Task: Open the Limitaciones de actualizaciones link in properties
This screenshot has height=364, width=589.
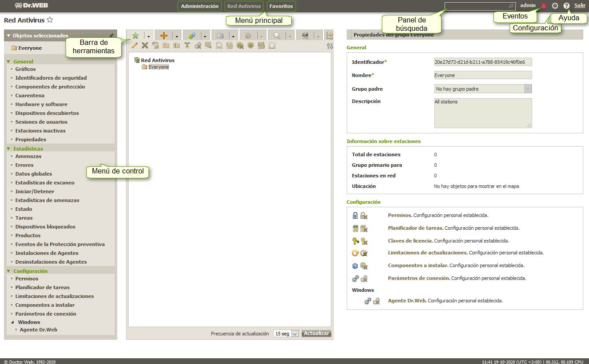Action: tap(427, 253)
